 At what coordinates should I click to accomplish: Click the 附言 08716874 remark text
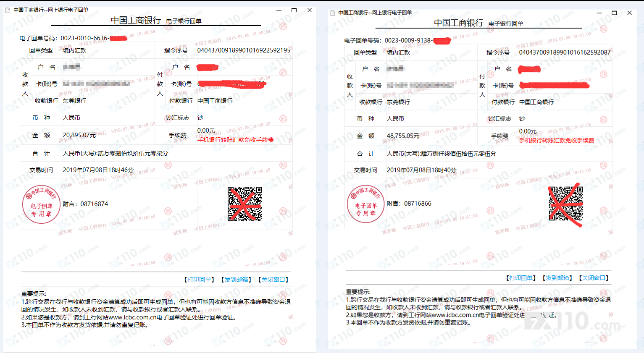coord(86,204)
